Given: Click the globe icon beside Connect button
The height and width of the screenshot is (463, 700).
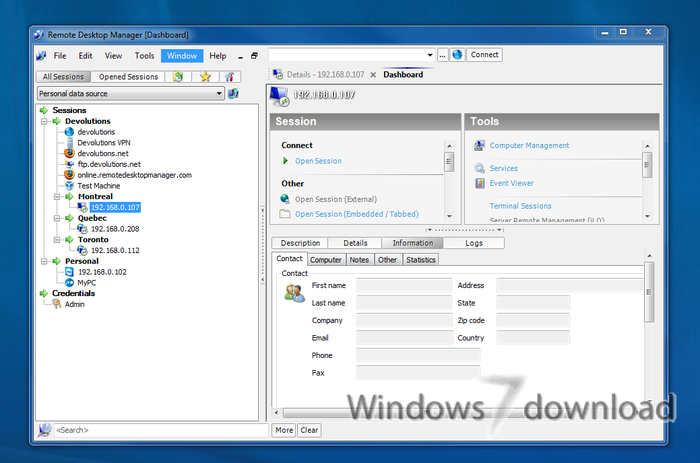Looking at the screenshot, I should (457, 55).
